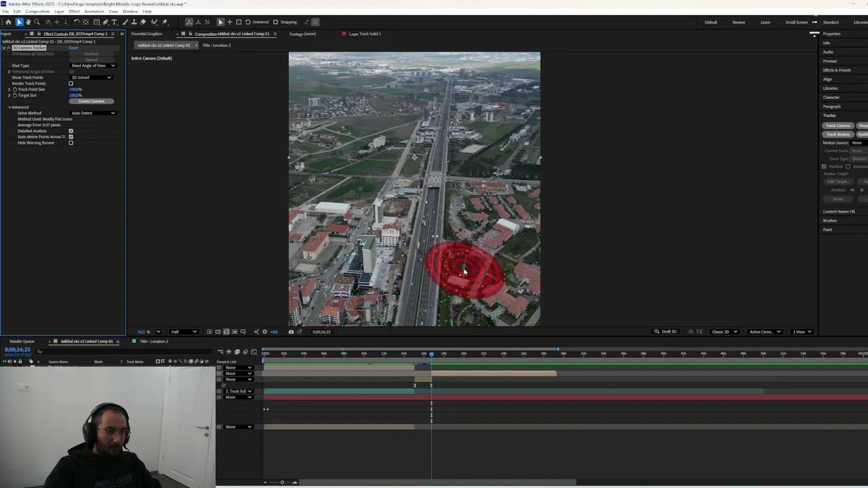
Task: Switch to the Small Screen workspace
Action: point(796,22)
